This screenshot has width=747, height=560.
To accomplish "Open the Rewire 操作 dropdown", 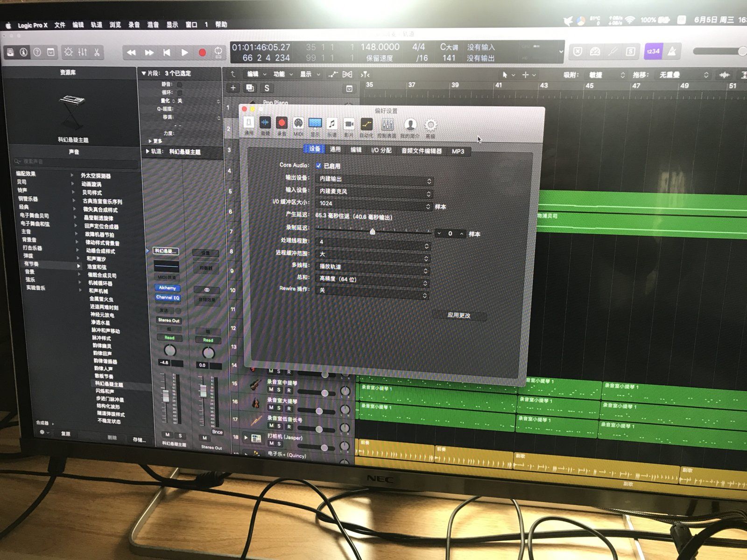I will pyautogui.click(x=372, y=292).
